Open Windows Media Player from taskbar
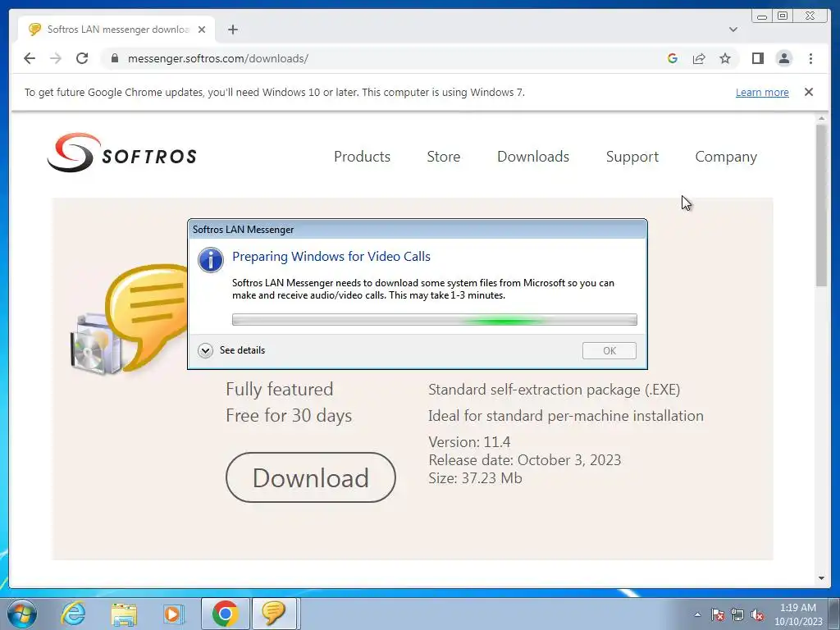The image size is (840, 630). coord(173,614)
